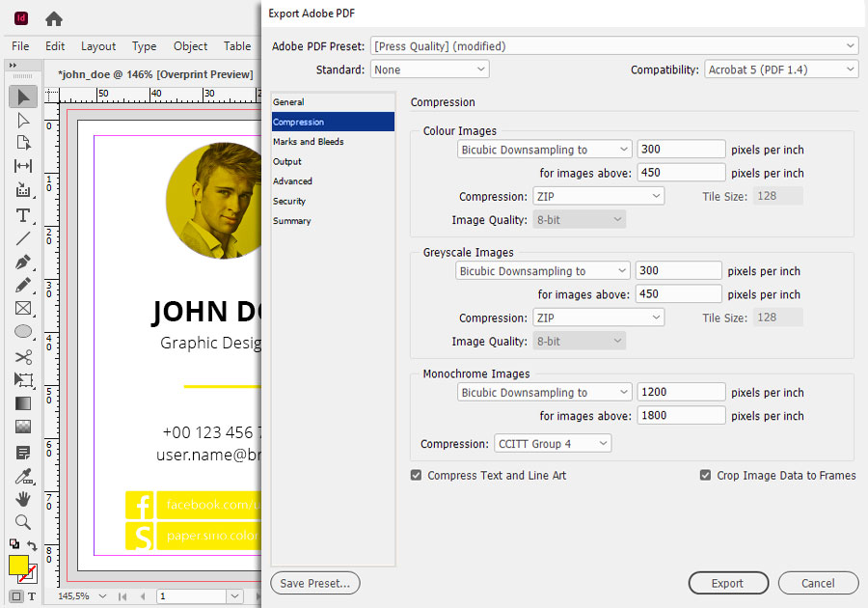868x608 pixels.
Task: Switch to Summary section
Action: tap(333, 221)
